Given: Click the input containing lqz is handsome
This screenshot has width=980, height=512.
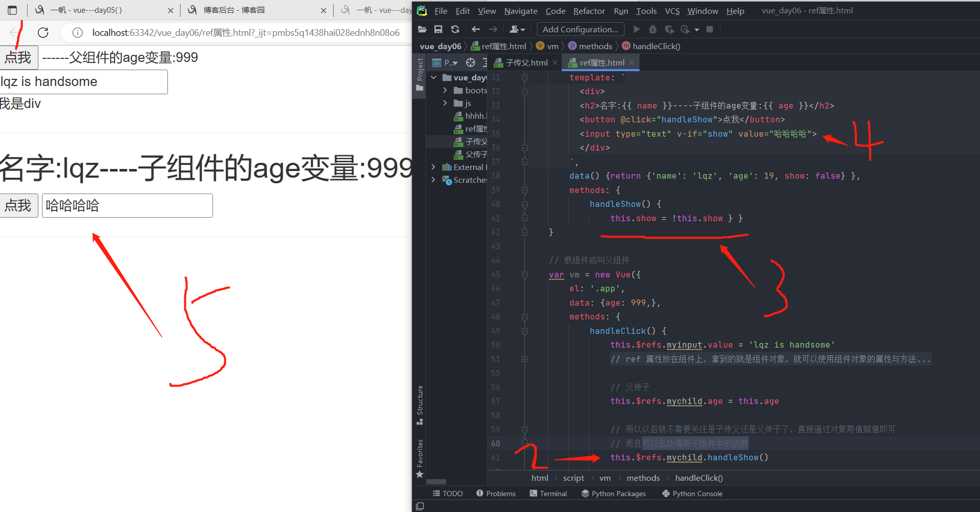Looking at the screenshot, I should (83, 82).
